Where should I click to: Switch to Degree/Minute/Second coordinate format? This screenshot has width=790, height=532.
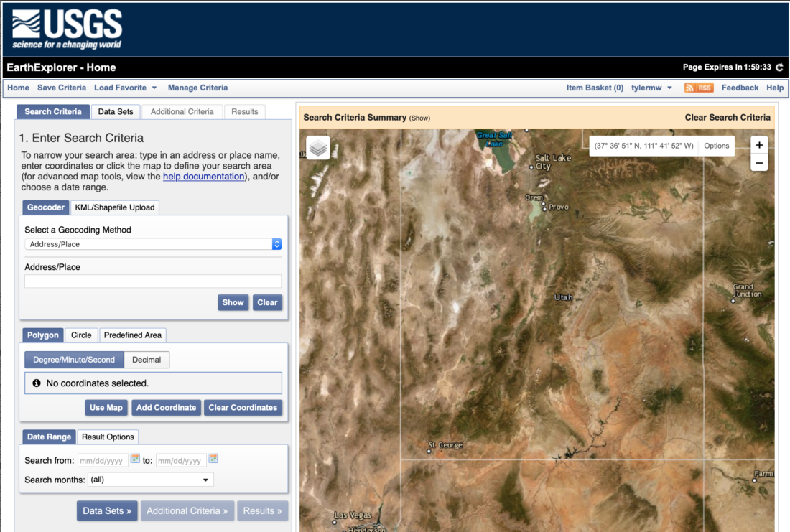pyautogui.click(x=74, y=360)
